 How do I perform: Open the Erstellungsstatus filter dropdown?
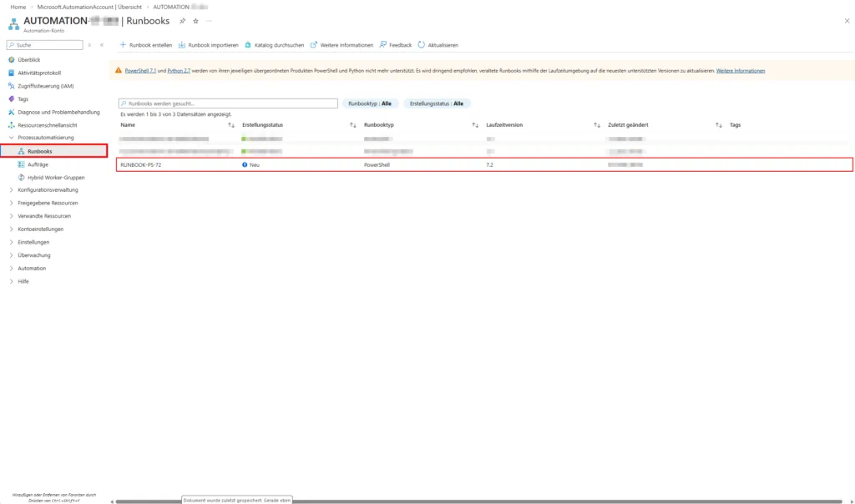[437, 103]
